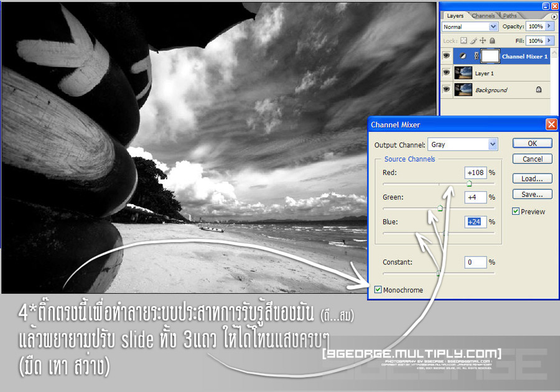Open the Layers panel flyout menu
This screenshot has width=560, height=392.
click(x=554, y=16)
